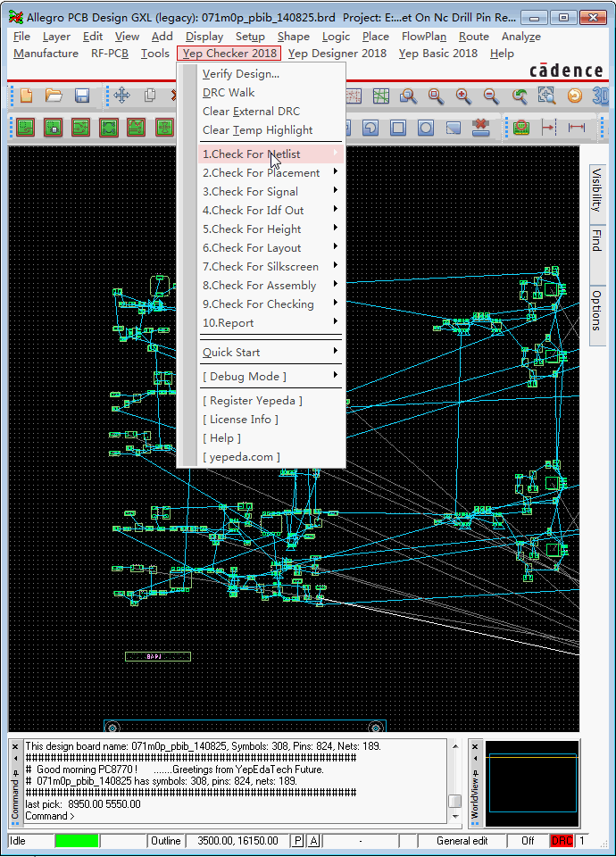This screenshot has height=857, width=616.
Task: Expand Check For Height submenu
Action: (271, 229)
